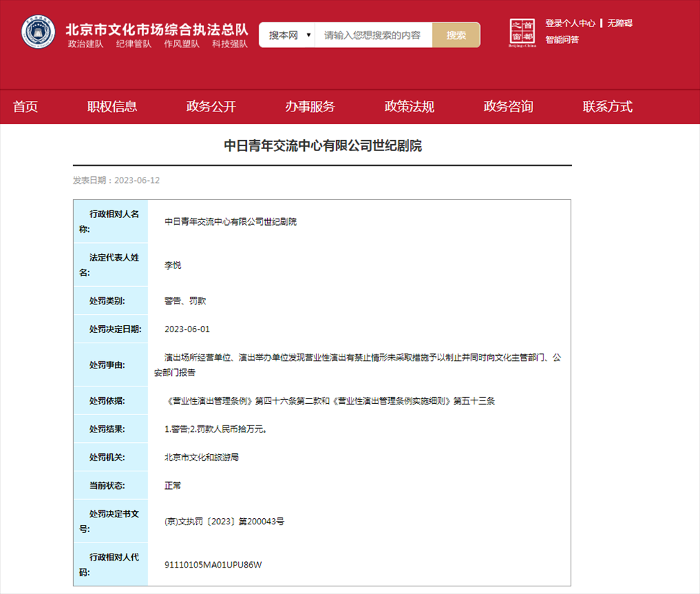The image size is (700, 594).
Task: Click the 首都之窗 red seal icon
Action: pyautogui.click(x=524, y=33)
